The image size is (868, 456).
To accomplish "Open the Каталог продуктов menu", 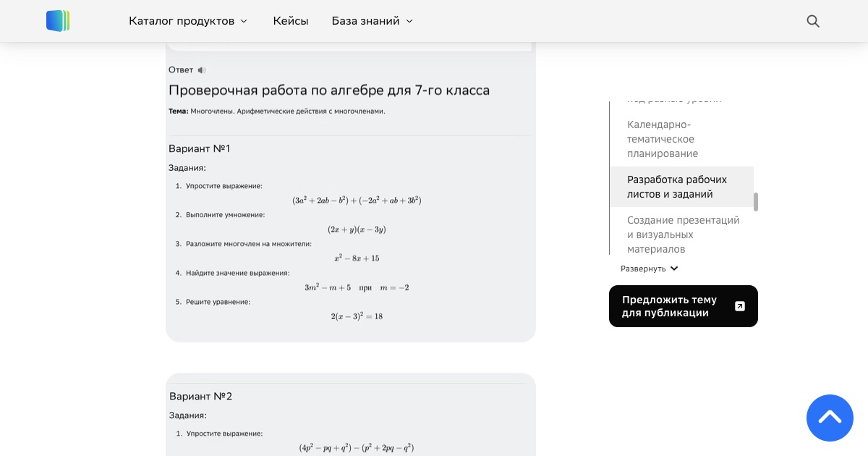I will click(182, 21).
